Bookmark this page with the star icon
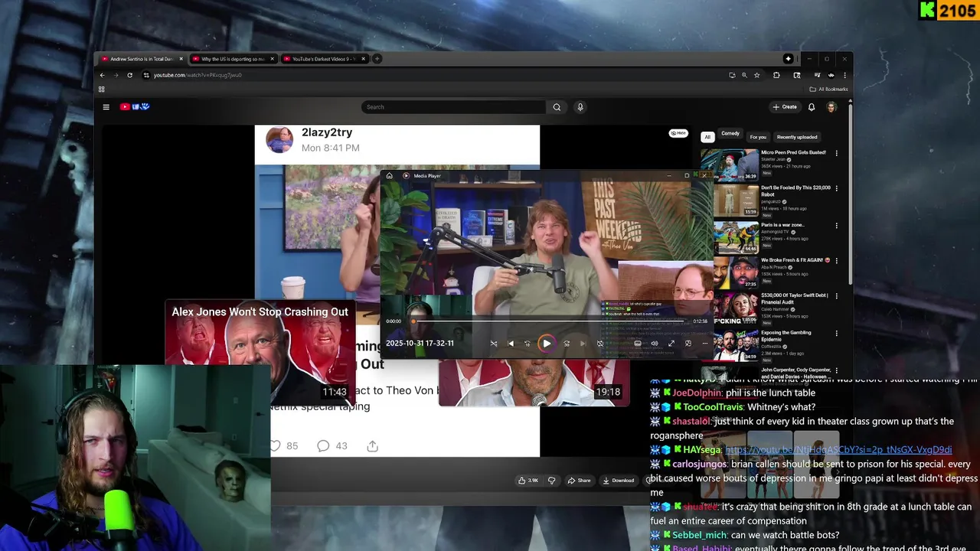Image resolution: width=980 pixels, height=551 pixels. (x=756, y=75)
